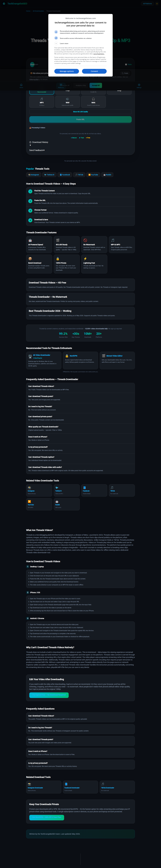This screenshot has height=868, width=161.
Task: Expand FAQ Can I download private posts?
Action: [x=80, y=418]
